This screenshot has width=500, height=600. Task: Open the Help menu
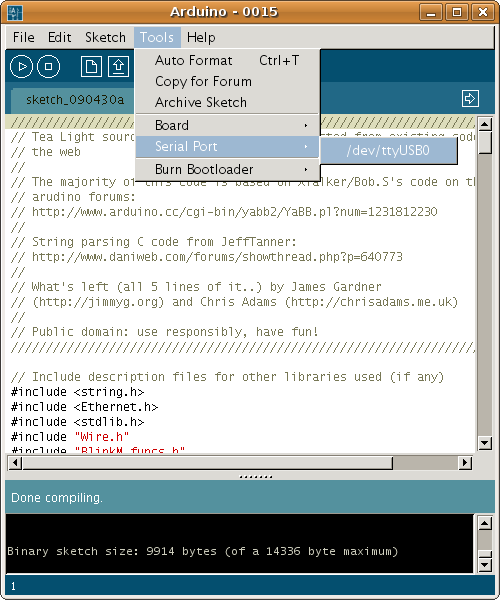[201, 38]
